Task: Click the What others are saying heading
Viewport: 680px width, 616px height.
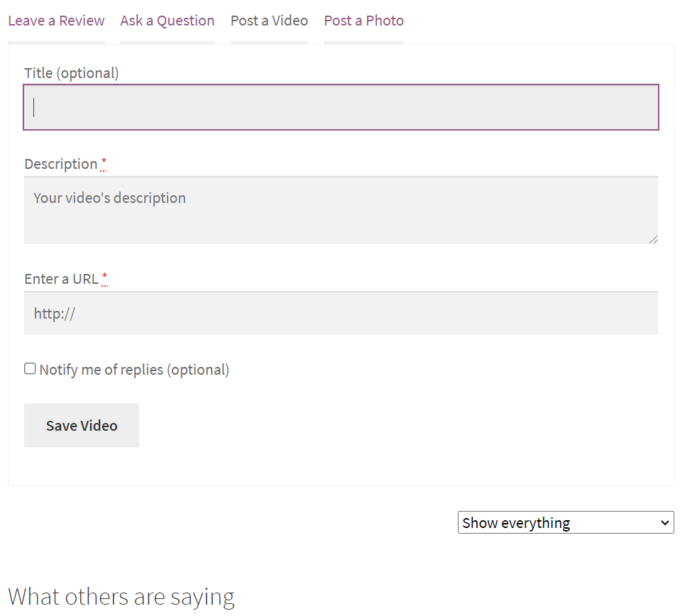Action: tap(121, 597)
